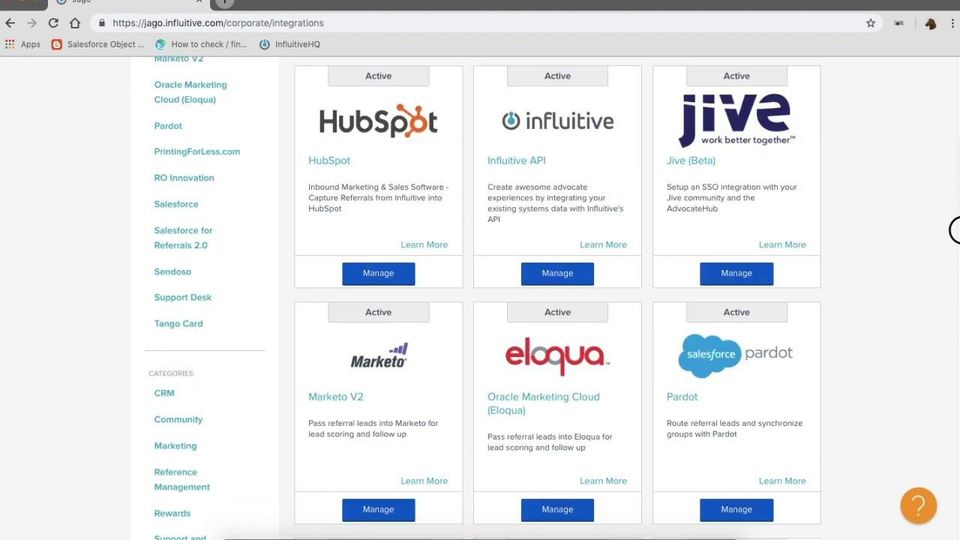Select Pardot in the sidebar list
The height and width of the screenshot is (540, 960).
pyautogui.click(x=168, y=126)
